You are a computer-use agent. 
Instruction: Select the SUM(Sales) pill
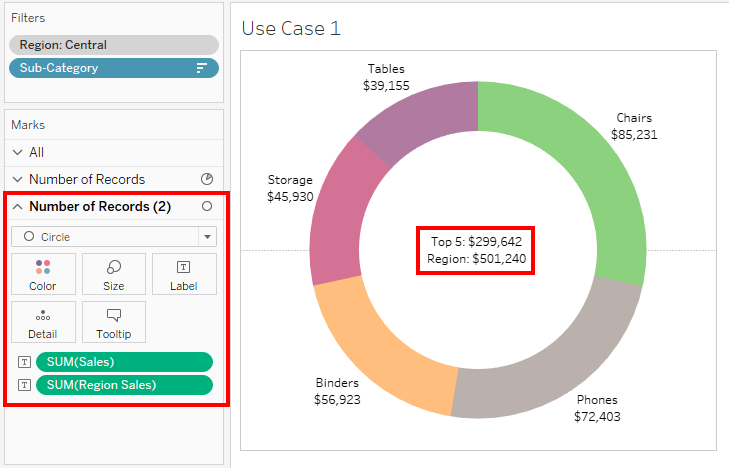coord(124,362)
